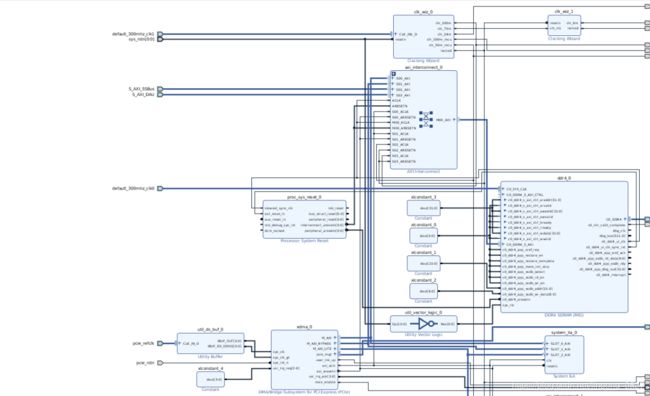This screenshot has width=650, height=396.
Task: Select the xlconstant_1 Constant block
Action: tap(424, 263)
